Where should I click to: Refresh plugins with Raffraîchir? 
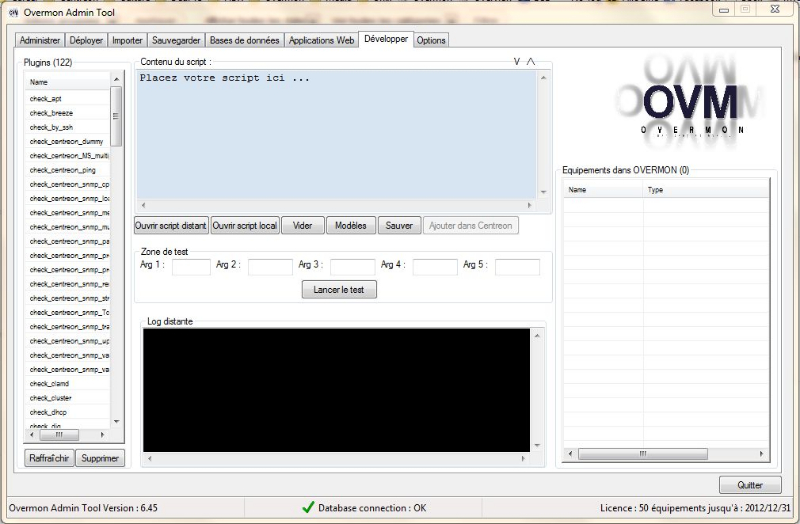[49, 458]
